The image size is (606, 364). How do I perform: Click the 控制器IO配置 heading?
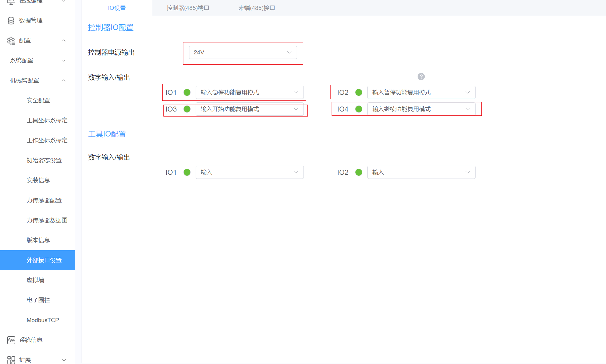point(111,27)
